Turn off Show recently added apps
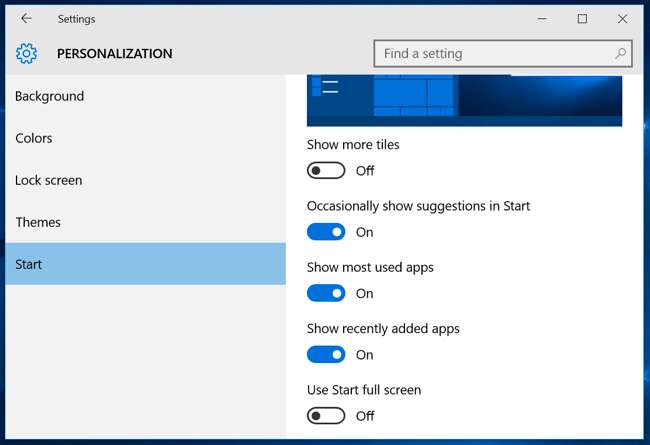The width and height of the screenshot is (650, 445). coord(326,355)
